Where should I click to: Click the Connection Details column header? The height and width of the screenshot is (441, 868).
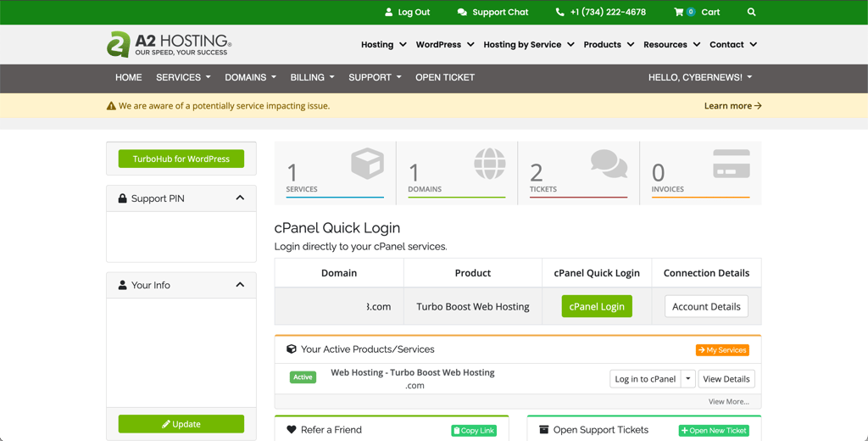tap(706, 273)
